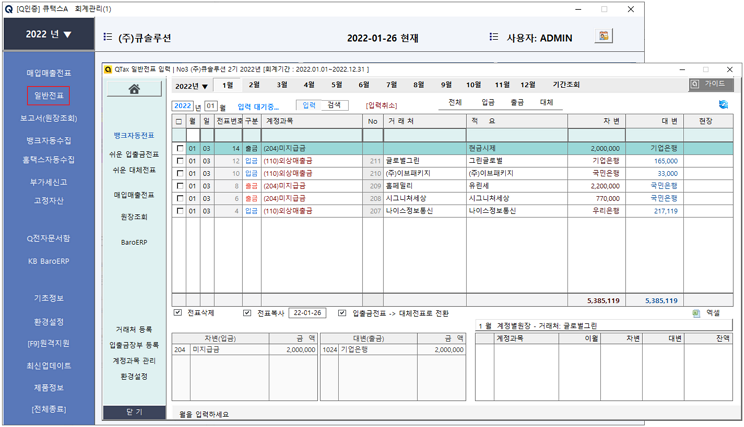Select the highlighted 현금시제 voucher row
744x427 pixels.
(x=452, y=149)
